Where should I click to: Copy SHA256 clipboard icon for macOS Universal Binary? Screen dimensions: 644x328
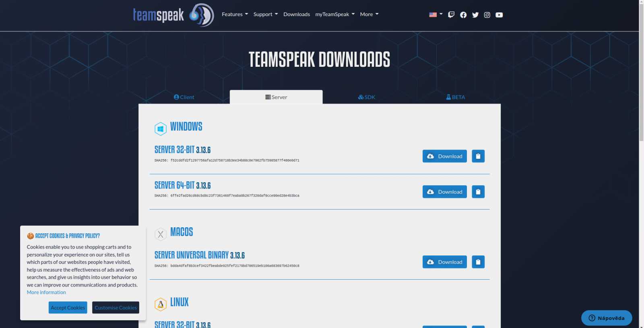pos(478,262)
